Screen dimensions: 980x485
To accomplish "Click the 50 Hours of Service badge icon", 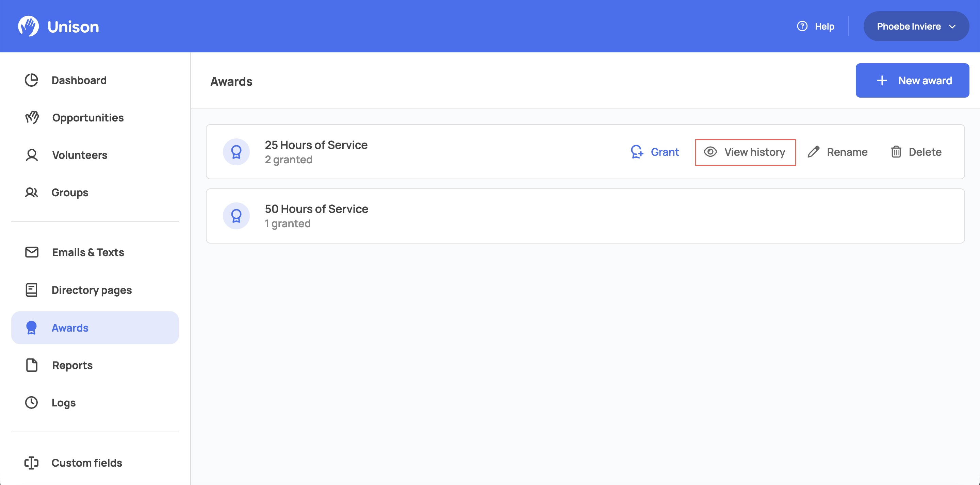I will 236,216.
